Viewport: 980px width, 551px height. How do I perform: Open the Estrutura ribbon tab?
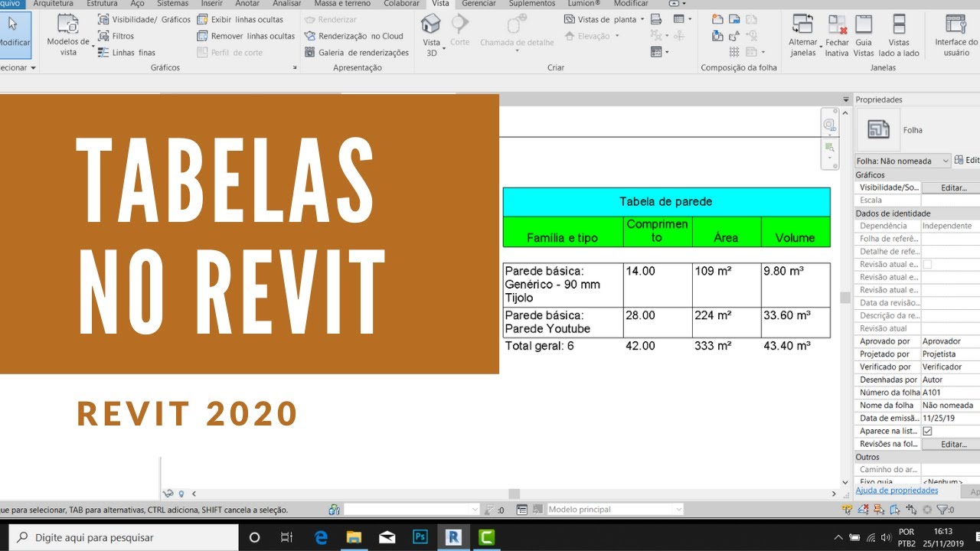click(x=103, y=4)
